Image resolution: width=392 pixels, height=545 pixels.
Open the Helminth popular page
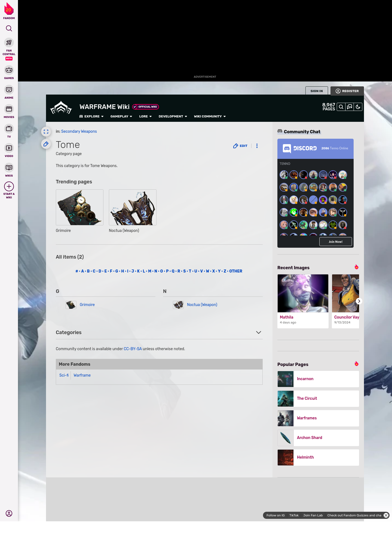click(x=318, y=458)
